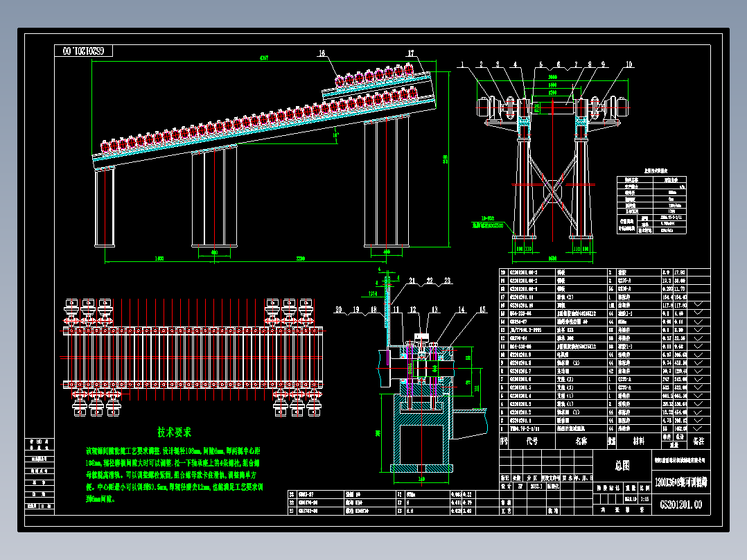The width and height of the screenshot is (747, 560).
Task: Select part balloon number 4
Action: click(x=515, y=64)
